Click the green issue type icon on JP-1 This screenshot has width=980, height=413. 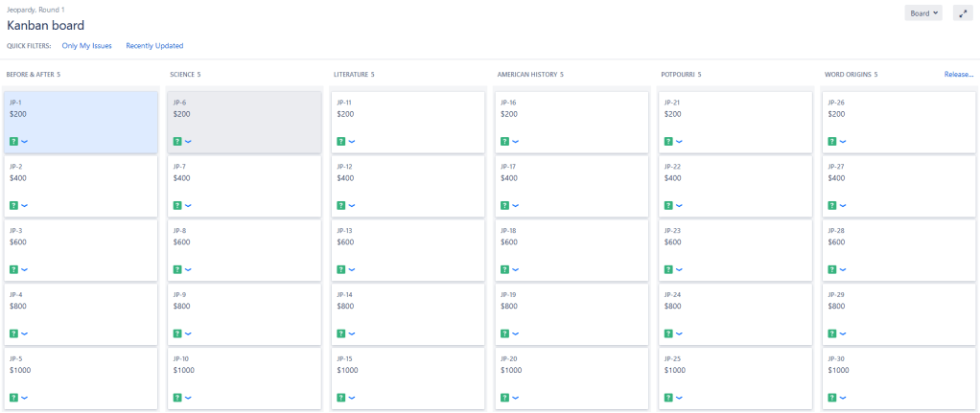[x=14, y=141]
